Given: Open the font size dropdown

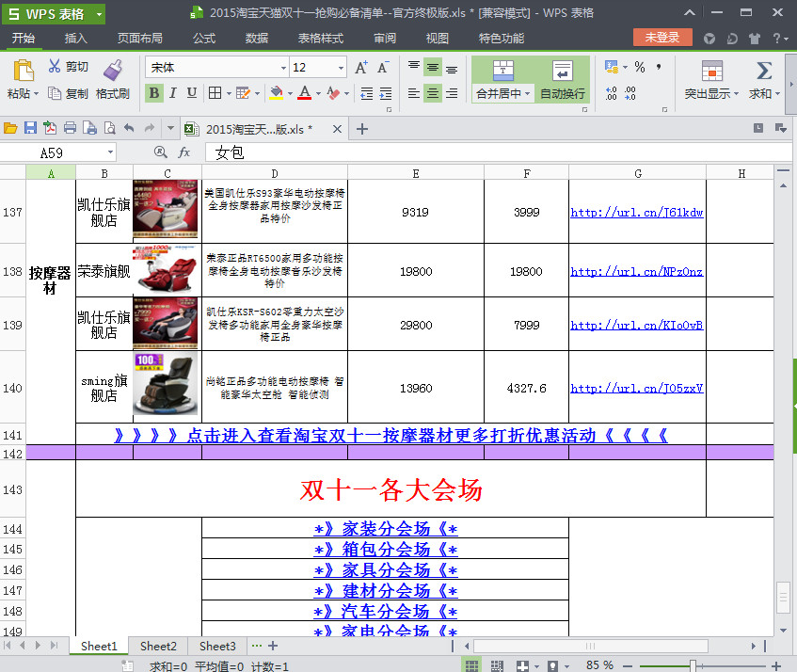Looking at the screenshot, I should (x=341, y=68).
